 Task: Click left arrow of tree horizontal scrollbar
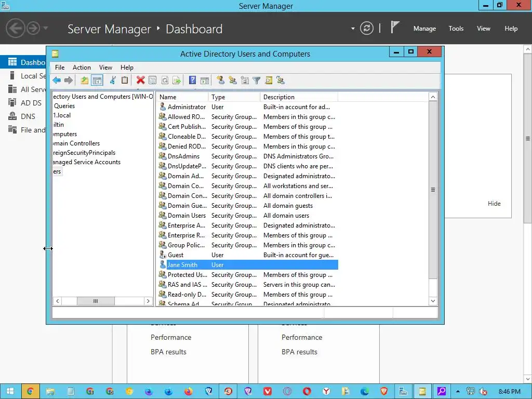click(x=58, y=301)
